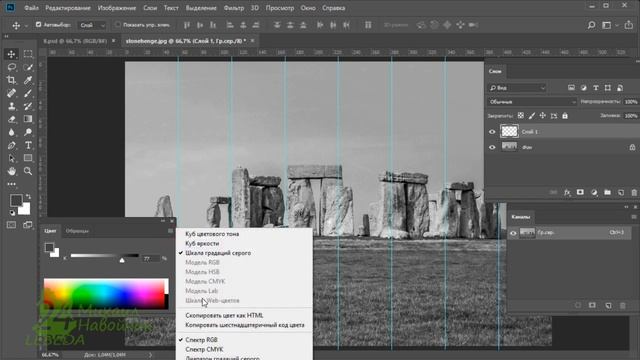This screenshot has height=360, width=640.
Task: Select the Eraser tool
Action: click(x=11, y=119)
